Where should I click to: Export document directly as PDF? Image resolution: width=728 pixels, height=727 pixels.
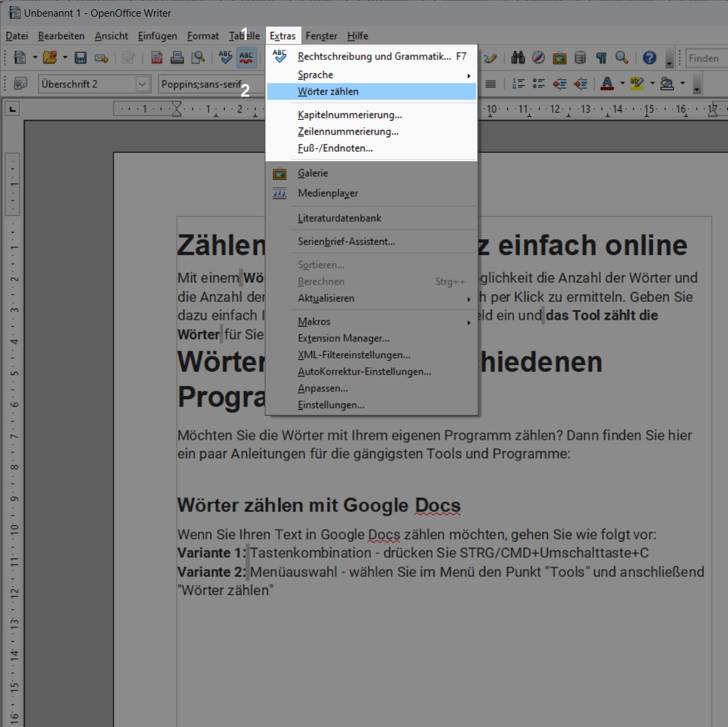pyautogui.click(x=157, y=58)
